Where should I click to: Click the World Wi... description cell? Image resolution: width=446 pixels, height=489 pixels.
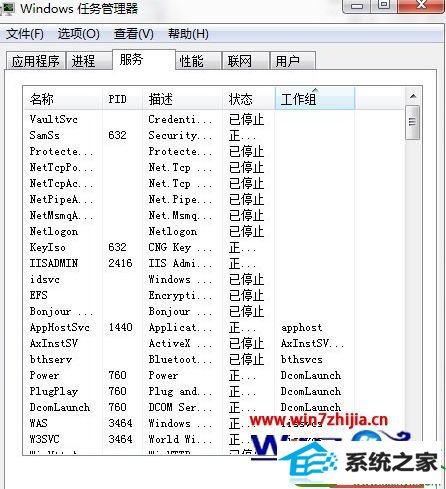point(180,439)
